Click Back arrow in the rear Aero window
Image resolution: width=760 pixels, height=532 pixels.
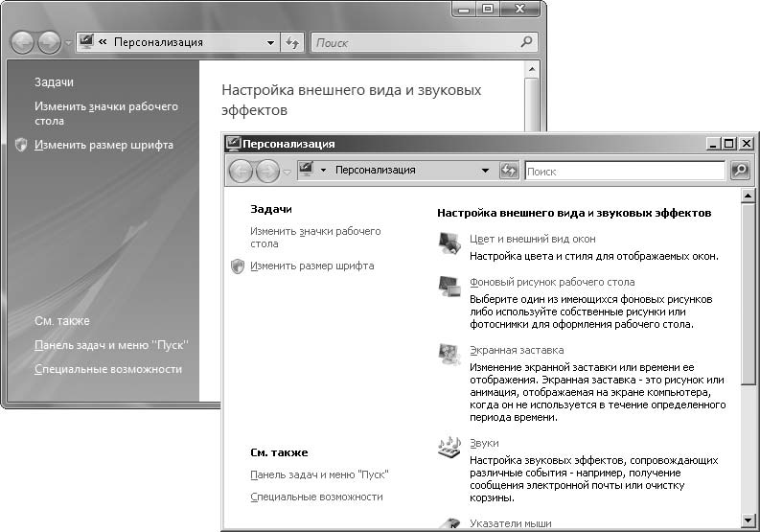[x=22, y=43]
